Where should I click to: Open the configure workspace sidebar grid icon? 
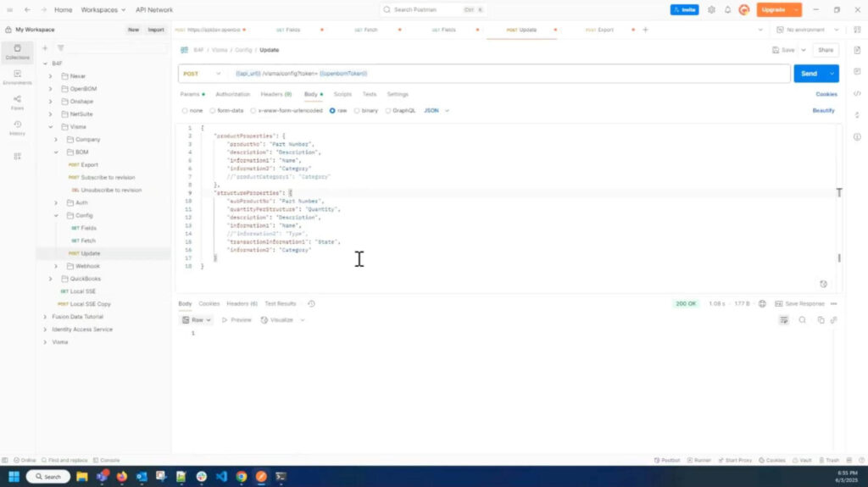(x=17, y=157)
